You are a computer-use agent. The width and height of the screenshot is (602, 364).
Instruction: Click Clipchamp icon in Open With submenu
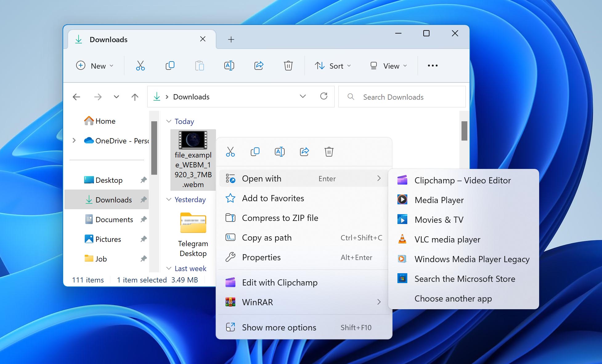(402, 180)
